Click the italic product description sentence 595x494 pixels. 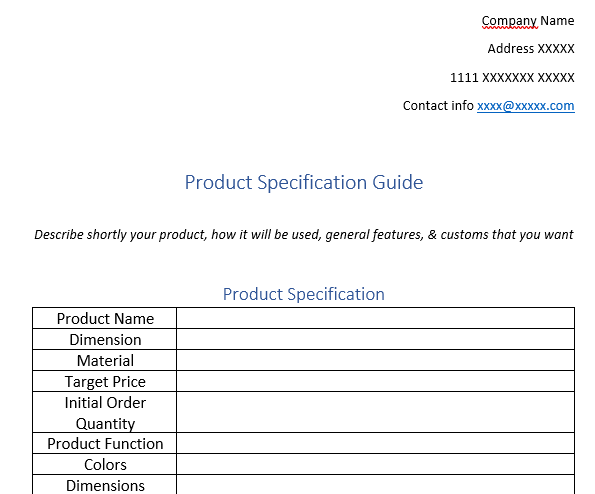point(304,234)
